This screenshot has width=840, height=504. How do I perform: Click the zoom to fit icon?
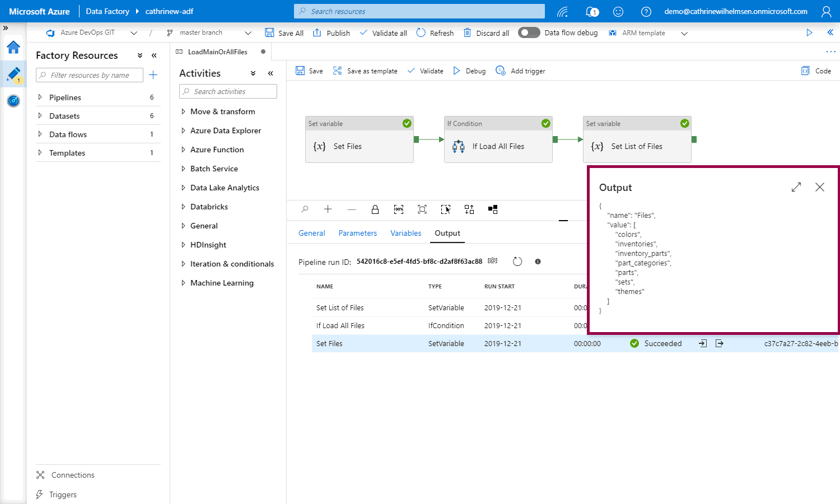[x=422, y=209]
